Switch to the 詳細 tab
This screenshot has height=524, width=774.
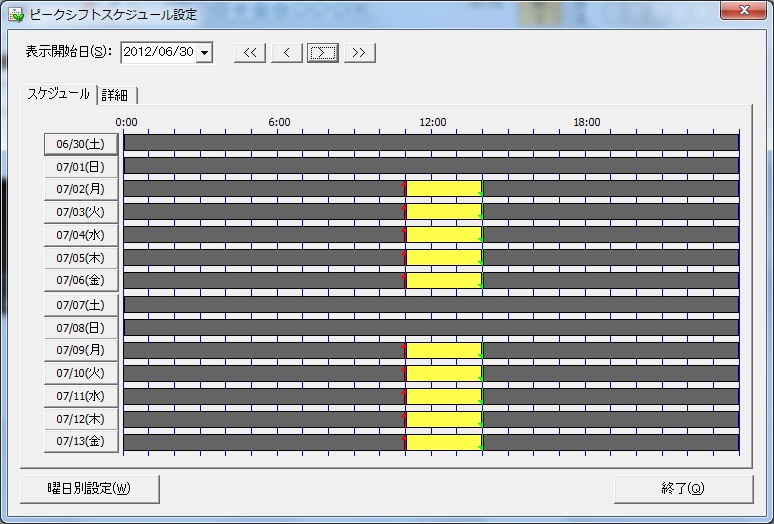point(115,95)
